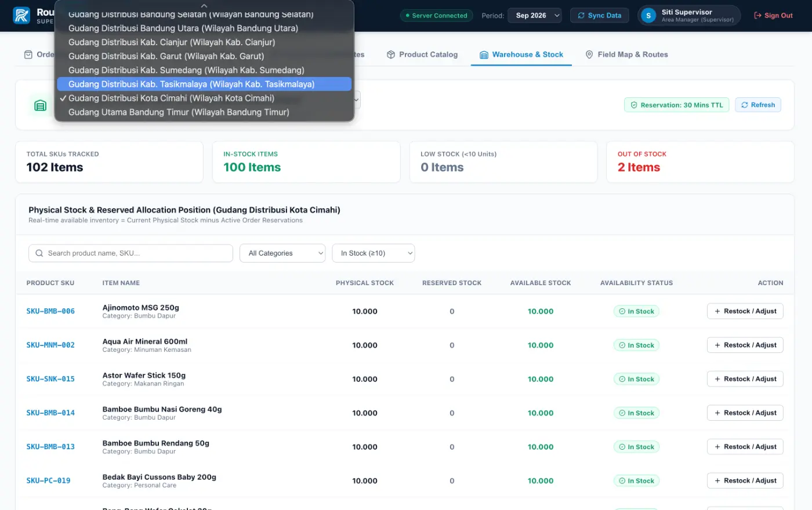Viewport: 812px width, 510px height.
Task: Click the scroll-up chevron in dropdown list
Action: [204, 5]
